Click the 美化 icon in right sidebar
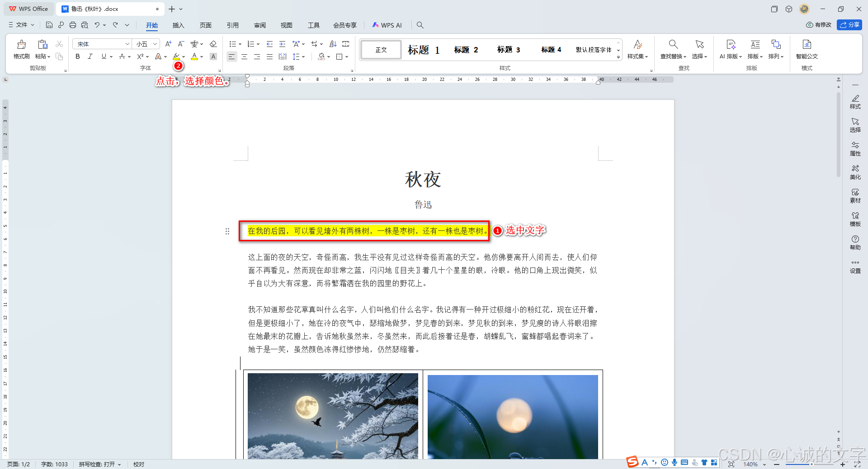Screen dimensions: 868x469 coord(855,172)
